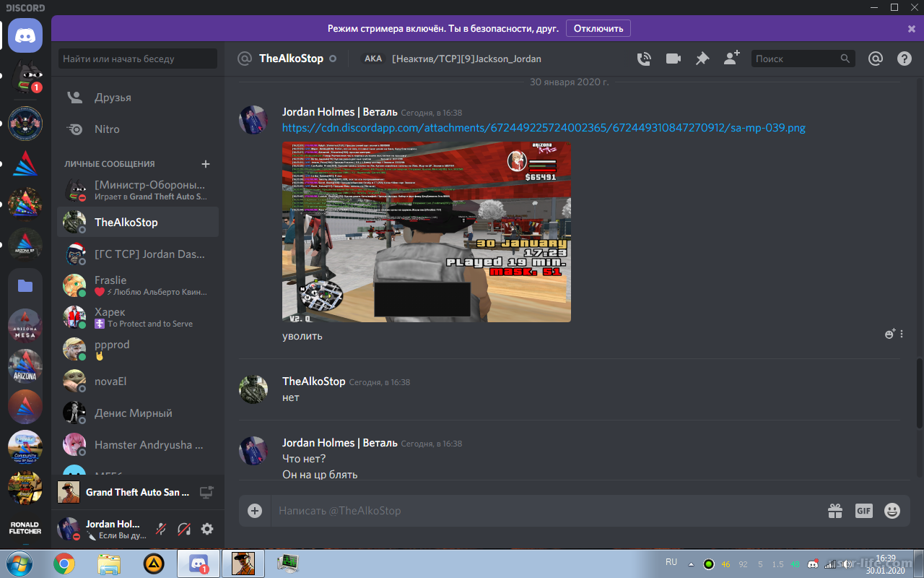The width and height of the screenshot is (924, 578).
Task: Click the 'Отключить' streamer mode button
Action: (598, 28)
